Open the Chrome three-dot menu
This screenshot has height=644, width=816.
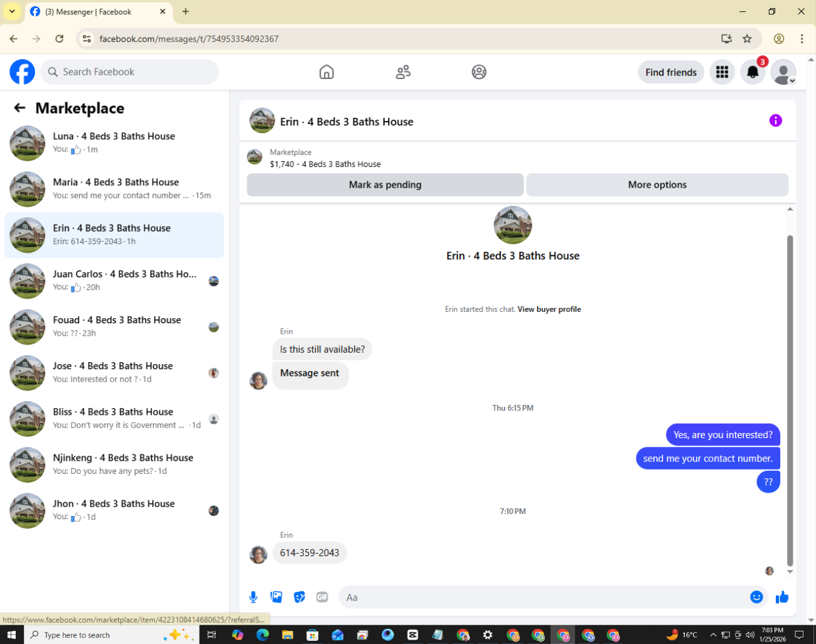pyautogui.click(x=802, y=39)
